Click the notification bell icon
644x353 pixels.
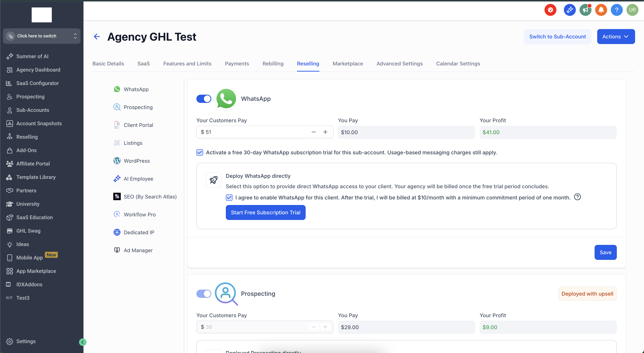[601, 10]
